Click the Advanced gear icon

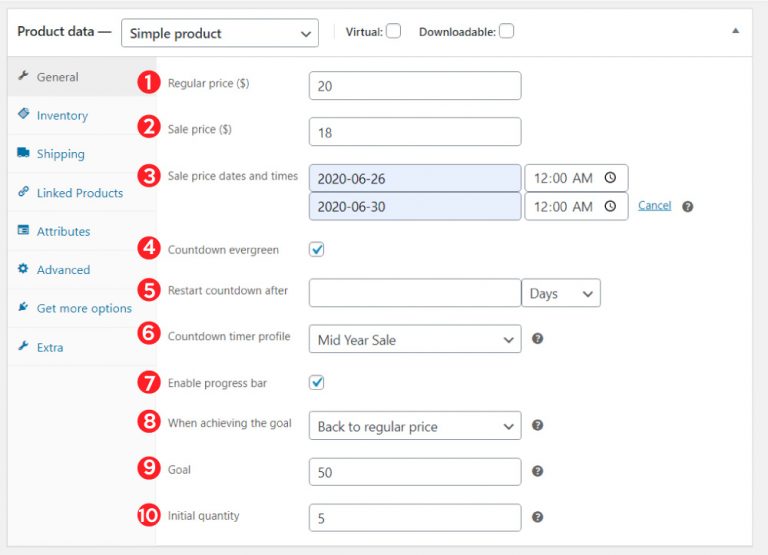(x=23, y=268)
